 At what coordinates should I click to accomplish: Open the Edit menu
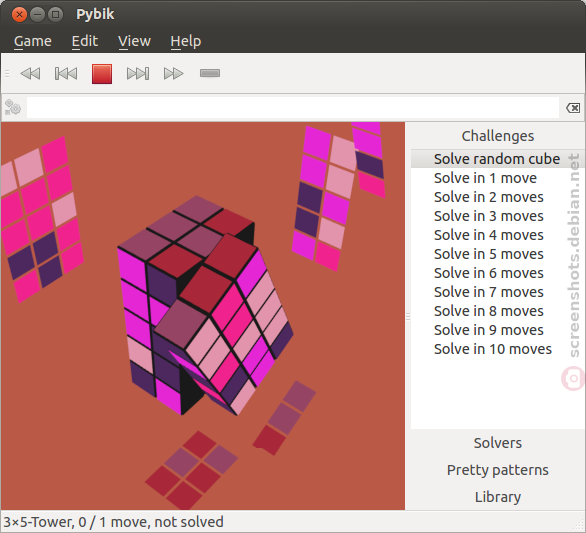[85, 41]
